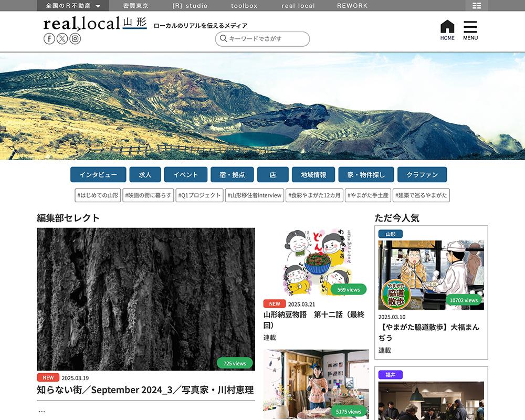Viewport: 525px width, 420px height.
Task: Open real local in top bar
Action: [x=298, y=6]
